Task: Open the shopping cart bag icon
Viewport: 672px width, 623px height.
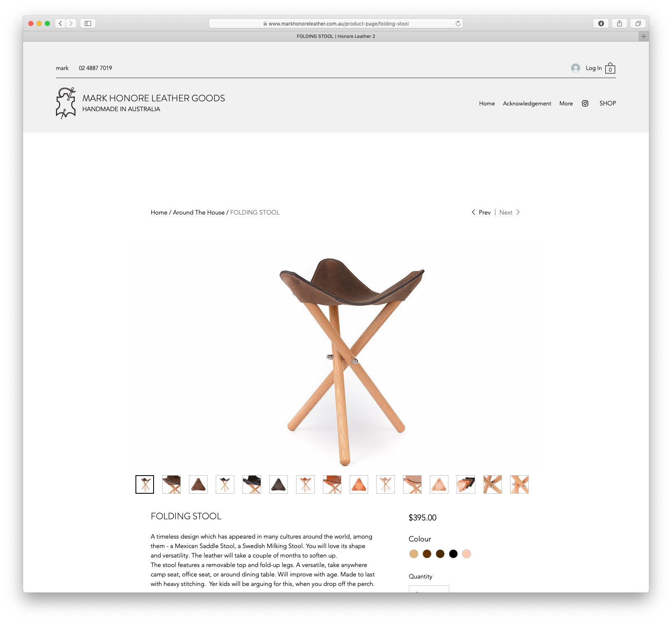Action: [x=610, y=68]
